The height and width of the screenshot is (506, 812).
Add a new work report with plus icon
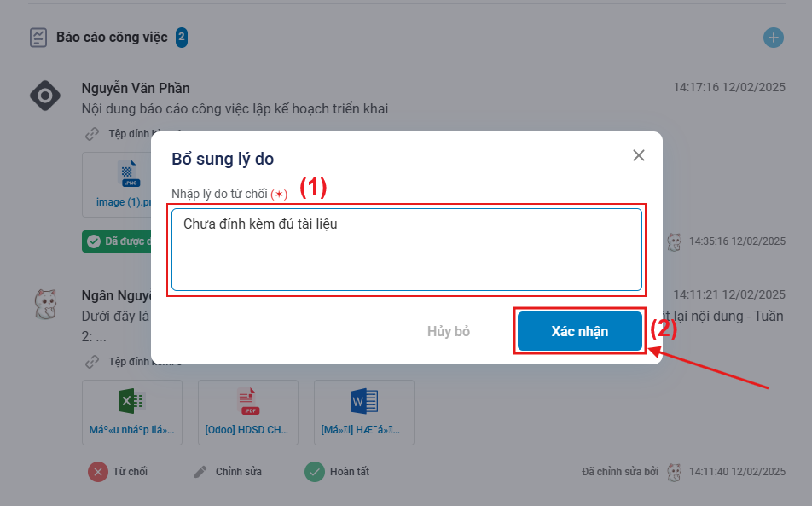click(773, 38)
